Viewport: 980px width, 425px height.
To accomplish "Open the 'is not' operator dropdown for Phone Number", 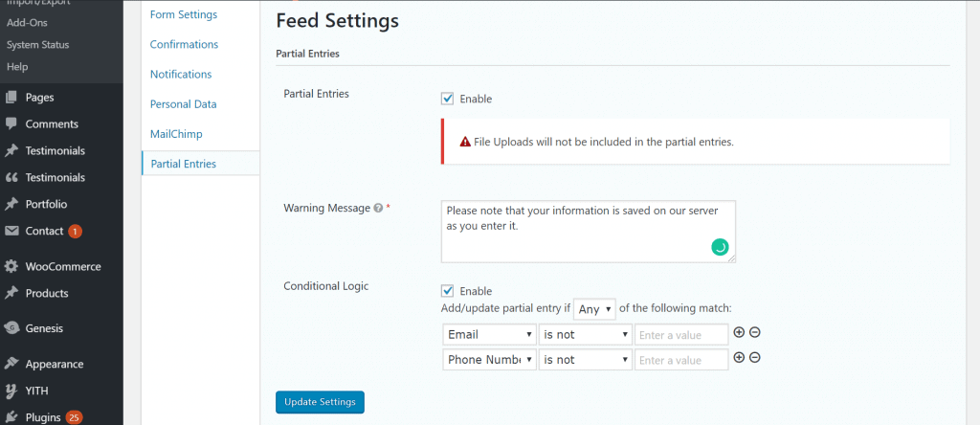I will tap(586, 359).
